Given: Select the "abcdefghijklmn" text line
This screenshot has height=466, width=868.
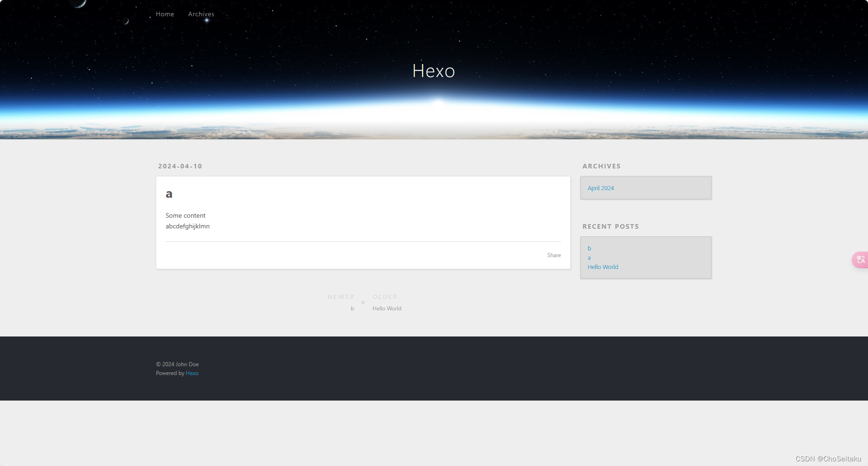Looking at the screenshot, I should 187,226.
